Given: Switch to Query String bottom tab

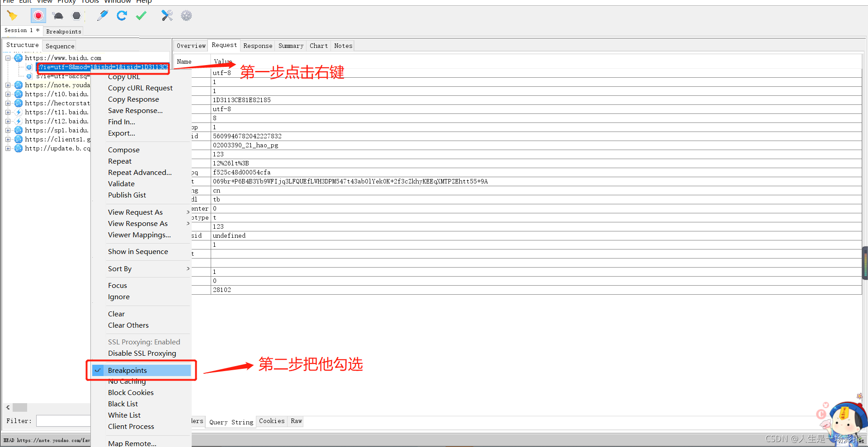Looking at the screenshot, I should [x=231, y=422].
